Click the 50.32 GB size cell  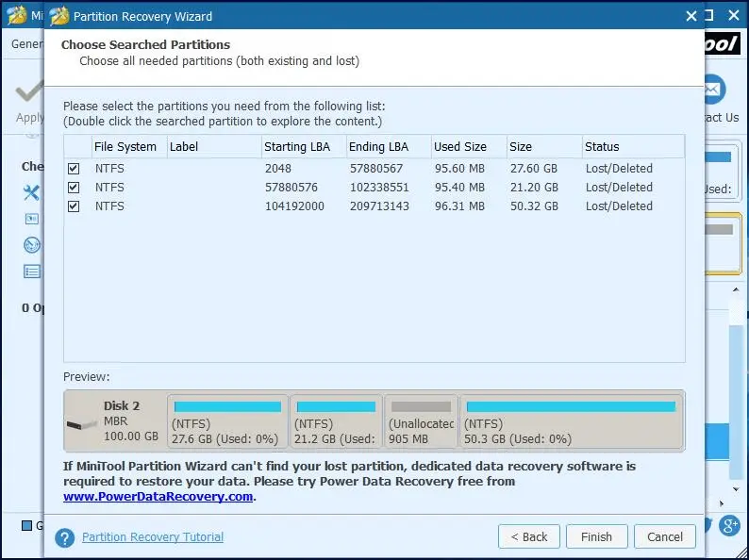point(534,206)
